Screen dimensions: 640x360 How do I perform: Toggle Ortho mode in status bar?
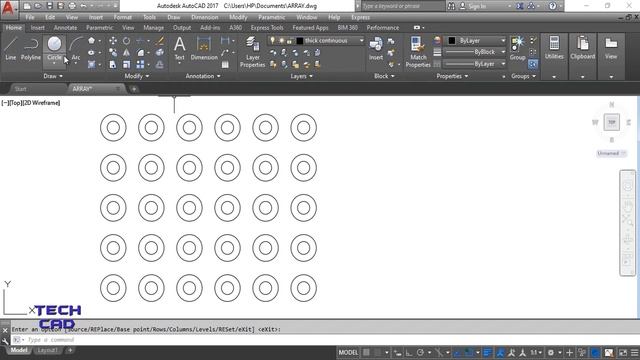click(x=409, y=352)
